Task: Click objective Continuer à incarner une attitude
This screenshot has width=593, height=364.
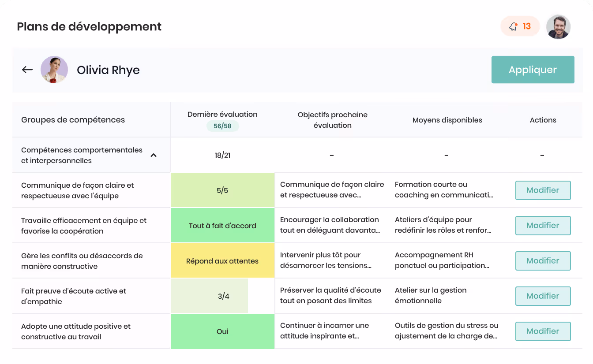Action: [324, 331]
